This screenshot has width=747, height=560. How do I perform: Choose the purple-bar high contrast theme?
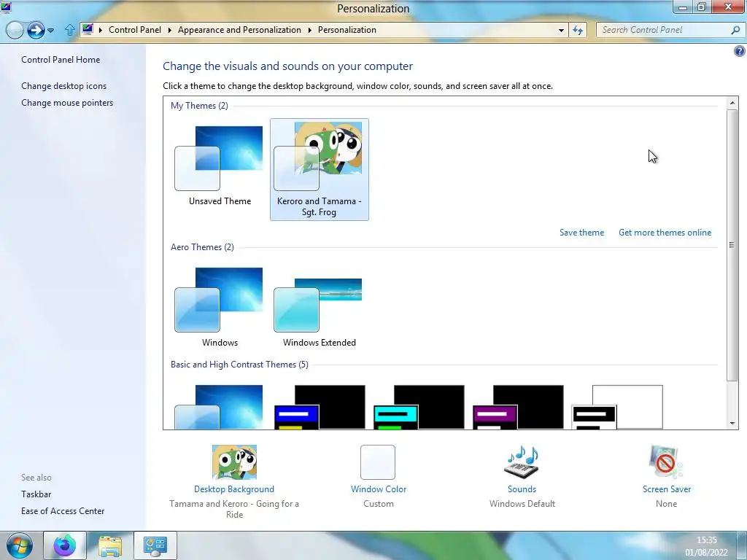[x=518, y=407]
